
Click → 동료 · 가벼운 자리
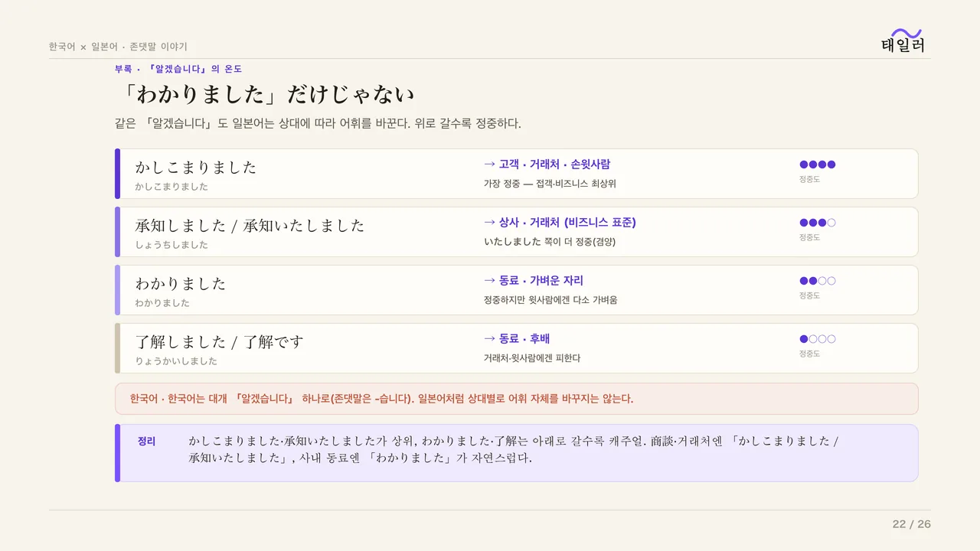[x=534, y=281]
